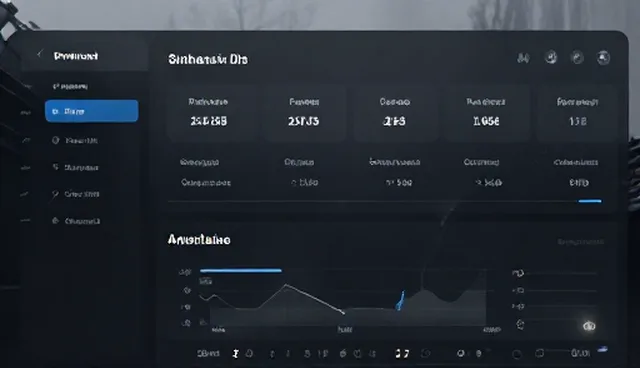The image size is (640, 368).
Task: Click the small blue icon at bottom-right of the toolbar
Action: pyautogui.click(x=602, y=350)
